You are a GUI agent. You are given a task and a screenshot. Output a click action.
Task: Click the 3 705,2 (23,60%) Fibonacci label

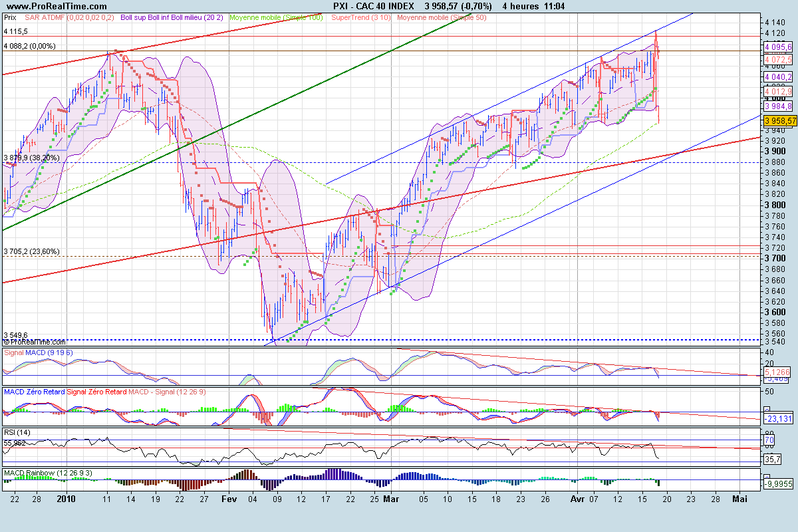tap(31, 251)
